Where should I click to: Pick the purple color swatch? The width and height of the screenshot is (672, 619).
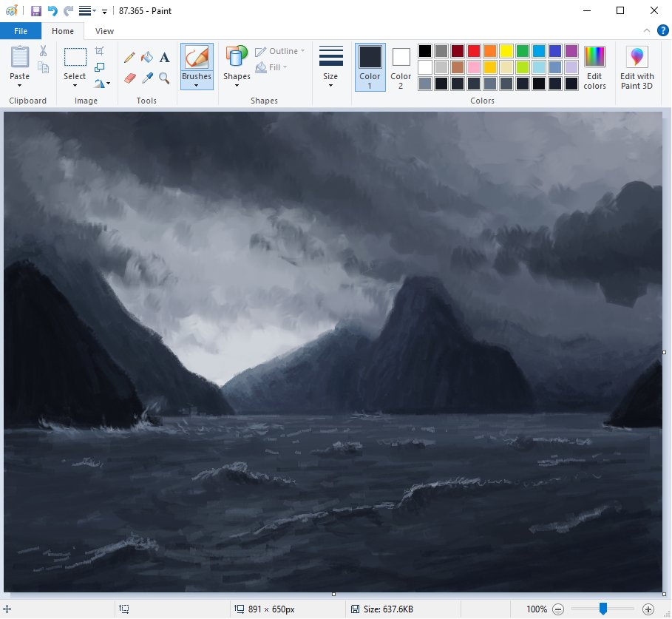click(571, 51)
